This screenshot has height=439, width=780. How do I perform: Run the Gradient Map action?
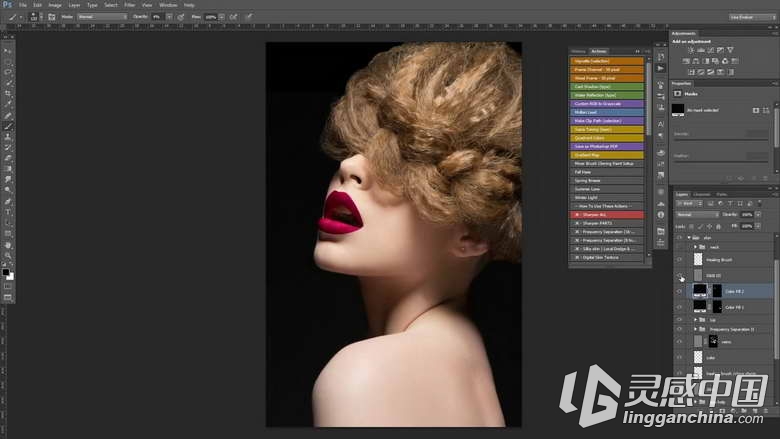pos(606,155)
